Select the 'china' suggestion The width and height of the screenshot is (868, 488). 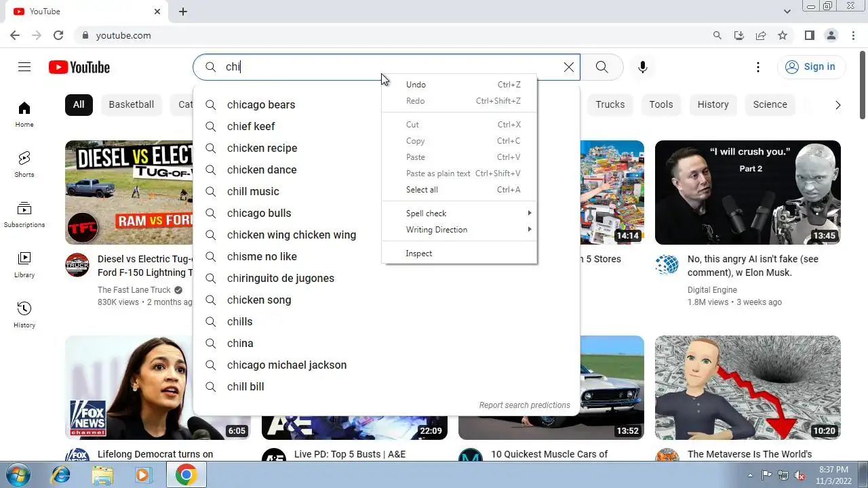point(387,343)
